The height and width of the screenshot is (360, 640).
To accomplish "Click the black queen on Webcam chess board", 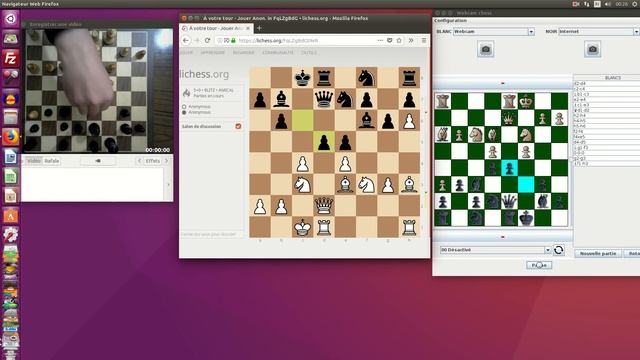I will (509, 201).
